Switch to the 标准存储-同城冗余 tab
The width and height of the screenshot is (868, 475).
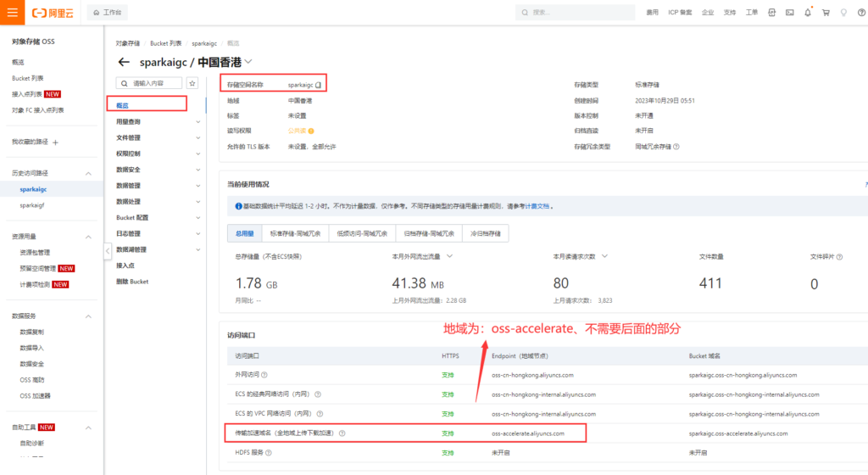(295, 233)
